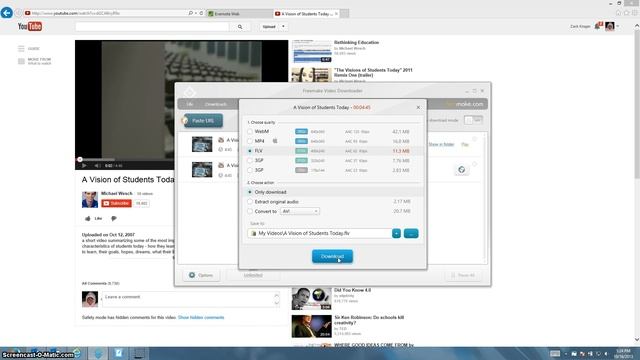Open the save path history arrow button

point(396,233)
